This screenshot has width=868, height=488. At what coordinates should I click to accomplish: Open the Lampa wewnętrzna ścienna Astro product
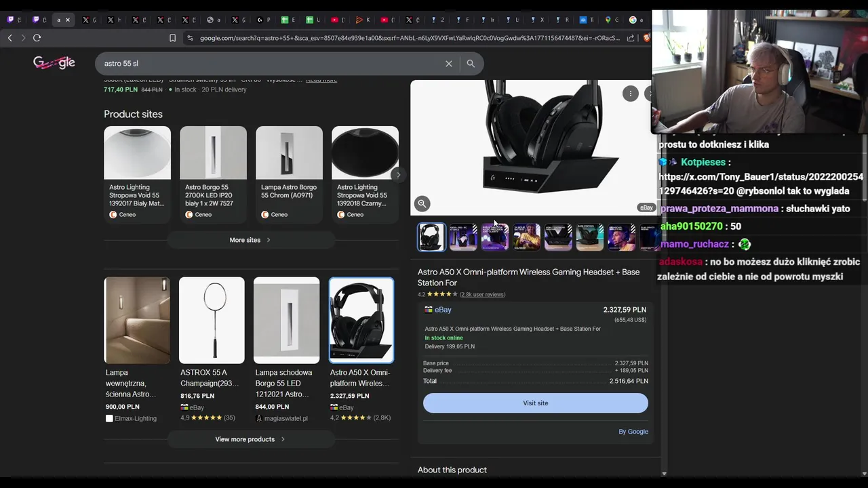137,350
